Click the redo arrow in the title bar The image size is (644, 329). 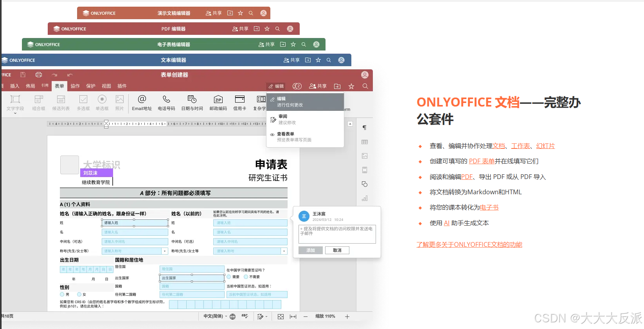54,75
